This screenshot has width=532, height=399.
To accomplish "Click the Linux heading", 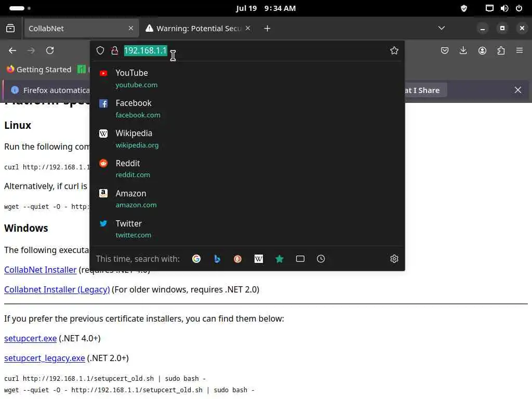I will point(18,125).
